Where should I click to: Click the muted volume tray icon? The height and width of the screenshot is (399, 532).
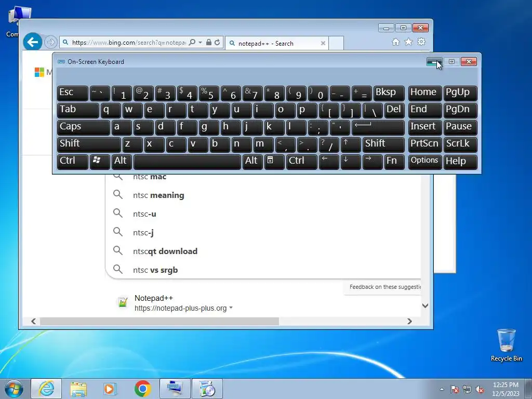click(x=480, y=390)
